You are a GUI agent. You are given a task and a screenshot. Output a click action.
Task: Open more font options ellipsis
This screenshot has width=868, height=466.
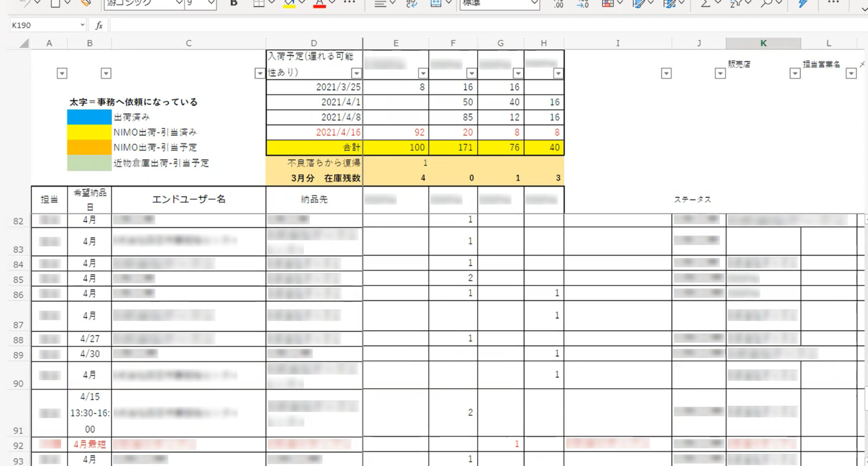tap(349, 3)
